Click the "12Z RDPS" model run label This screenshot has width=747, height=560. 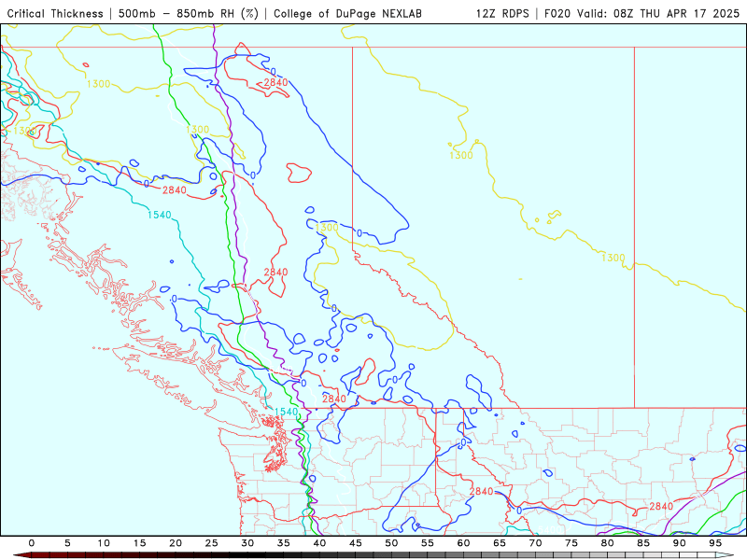pos(502,14)
